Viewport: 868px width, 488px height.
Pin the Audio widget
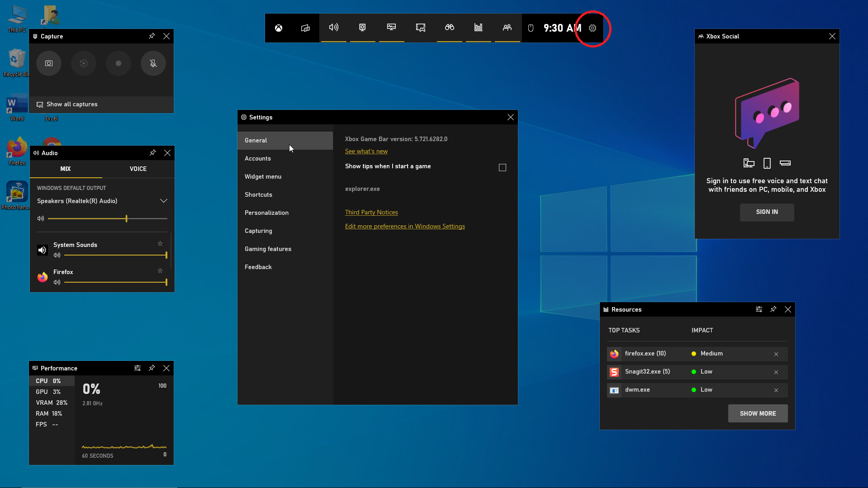pyautogui.click(x=153, y=153)
